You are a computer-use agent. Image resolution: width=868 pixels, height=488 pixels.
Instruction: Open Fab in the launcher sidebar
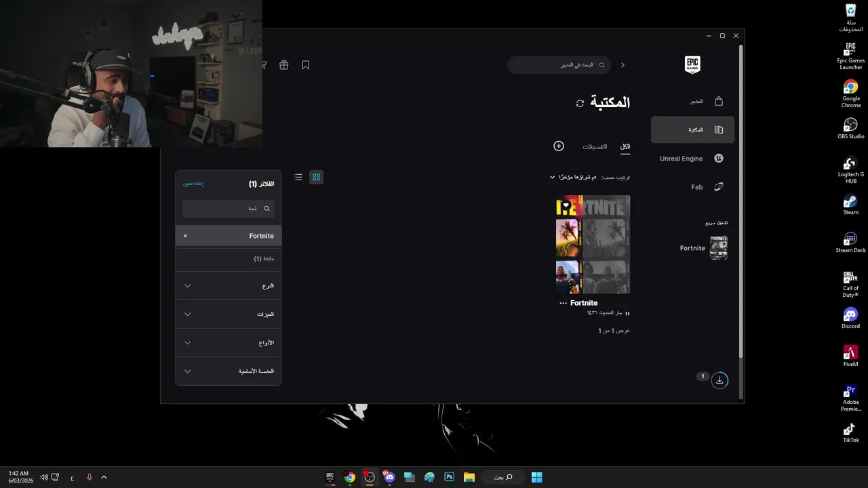(x=692, y=187)
